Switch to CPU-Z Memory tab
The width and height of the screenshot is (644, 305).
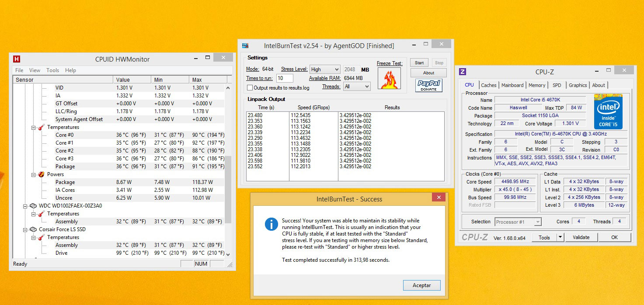coord(537,85)
